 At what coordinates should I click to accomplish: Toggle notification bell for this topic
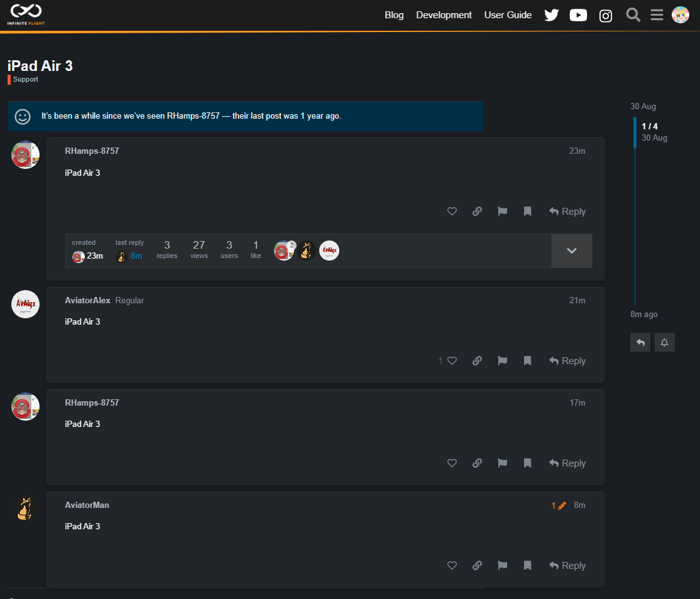click(x=664, y=342)
